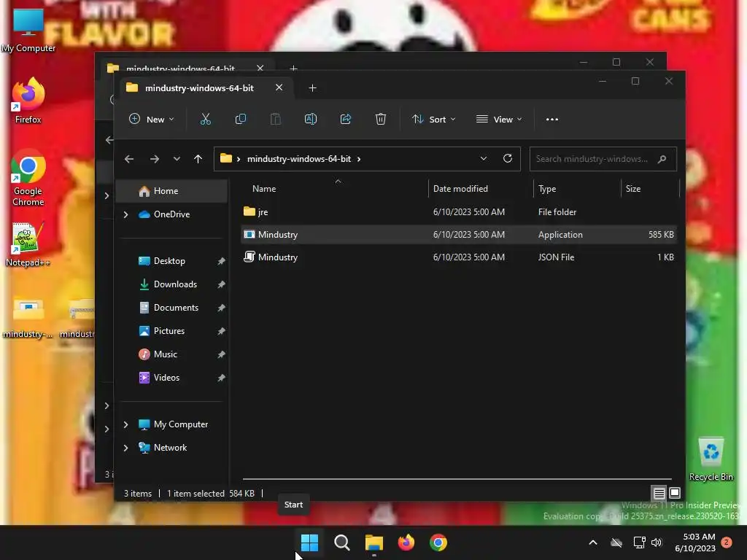Click the Windows Start button
Viewport: 747px width, 560px height.
point(309,542)
